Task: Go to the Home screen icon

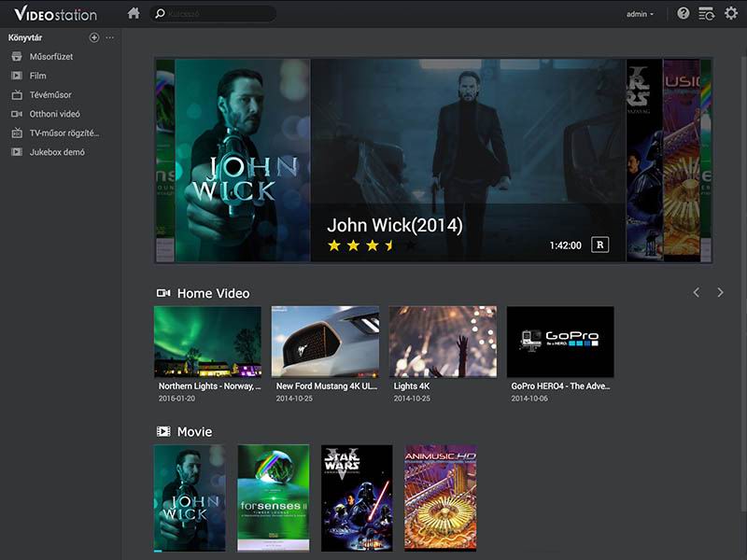Action: pos(134,14)
